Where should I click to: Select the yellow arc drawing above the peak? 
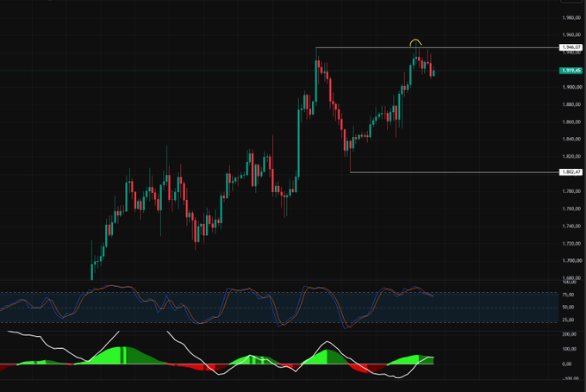pyautogui.click(x=415, y=42)
